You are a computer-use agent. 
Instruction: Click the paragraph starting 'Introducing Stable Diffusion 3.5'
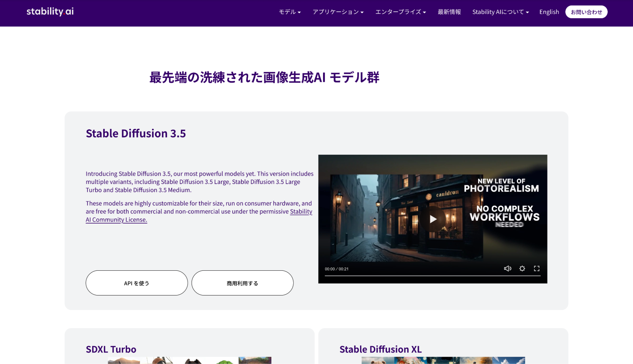(199, 182)
